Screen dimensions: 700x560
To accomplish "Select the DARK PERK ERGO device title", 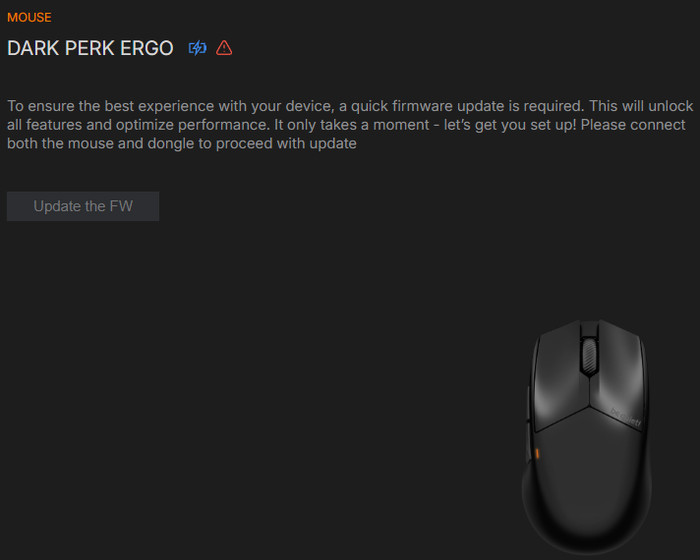I will coord(90,48).
